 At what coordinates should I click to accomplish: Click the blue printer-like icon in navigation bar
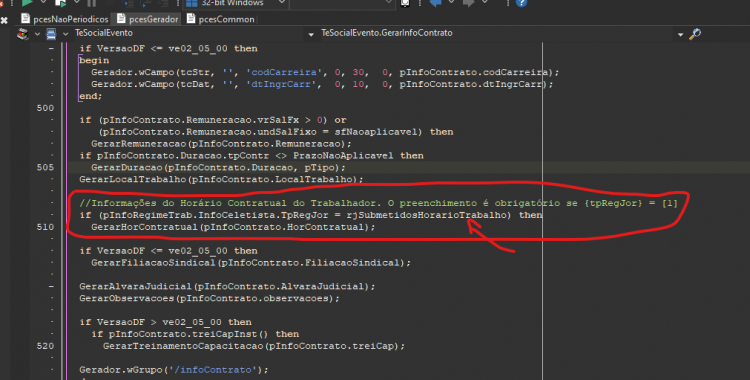[x=51, y=34]
